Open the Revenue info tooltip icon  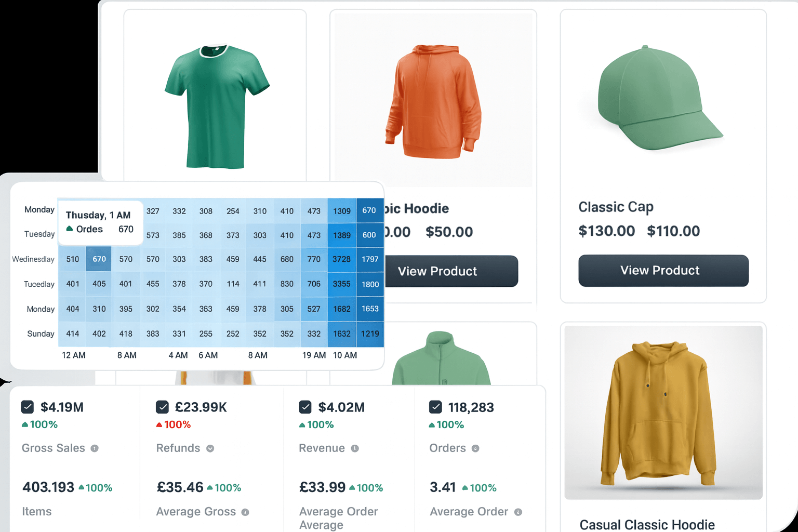[x=356, y=448]
